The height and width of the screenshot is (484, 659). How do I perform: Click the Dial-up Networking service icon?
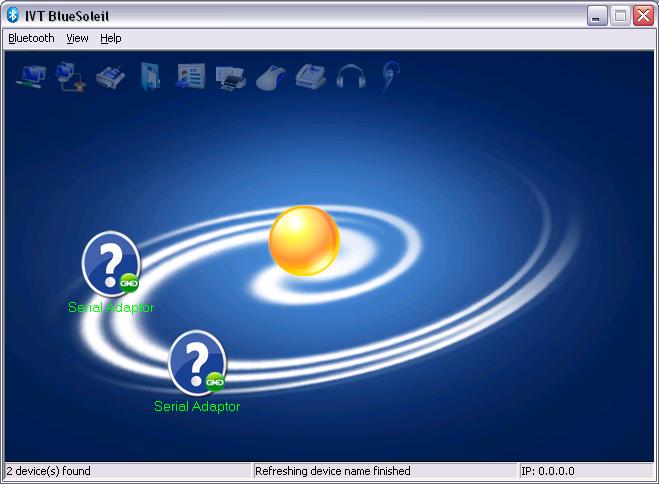tap(70, 76)
